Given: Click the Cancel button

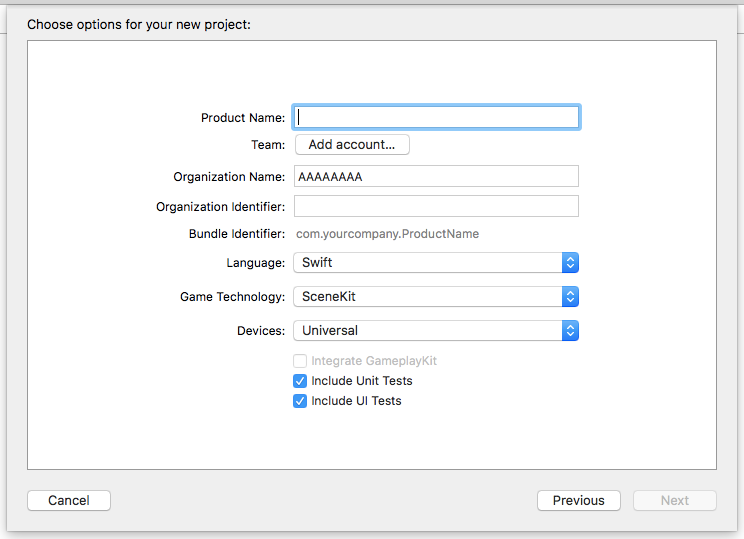Looking at the screenshot, I should [x=69, y=501].
